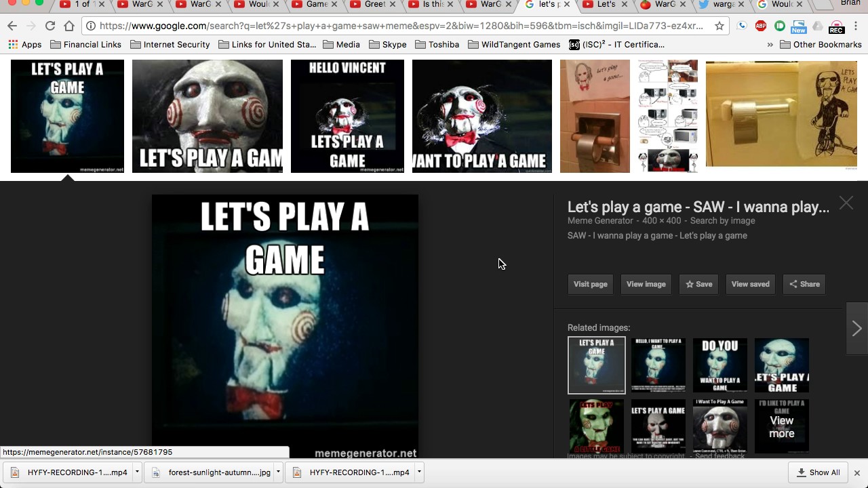Viewport: 868px width, 488px height.
Task: Close the 'Greet' YouTube tab
Action: pos(393,4)
